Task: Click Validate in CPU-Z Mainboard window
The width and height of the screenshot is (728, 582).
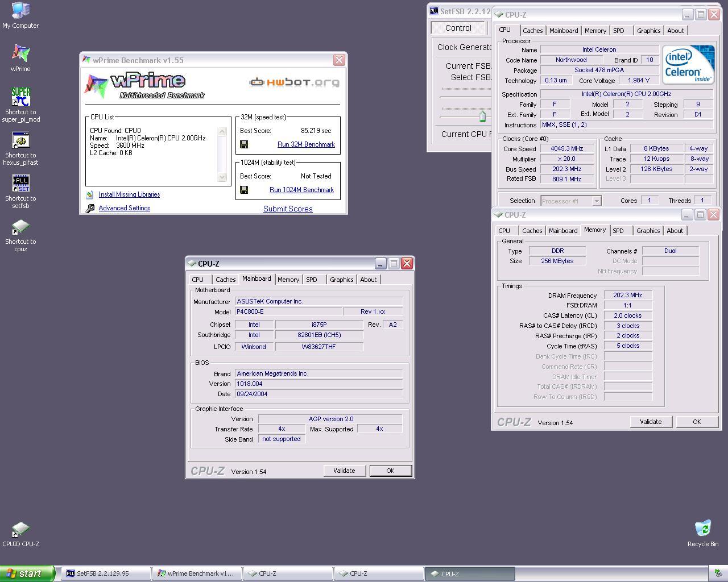Action: (344, 471)
